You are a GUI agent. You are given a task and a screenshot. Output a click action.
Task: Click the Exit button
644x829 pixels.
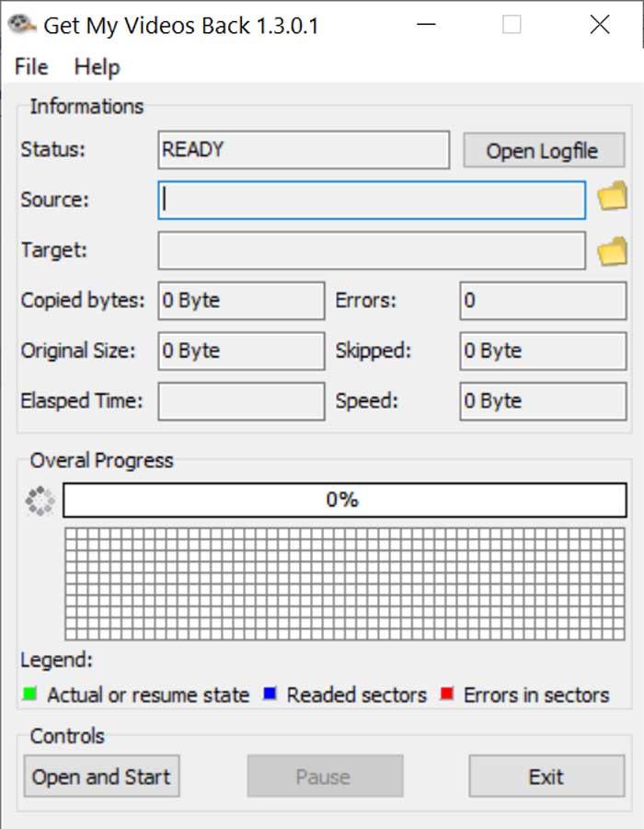tap(546, 777)
